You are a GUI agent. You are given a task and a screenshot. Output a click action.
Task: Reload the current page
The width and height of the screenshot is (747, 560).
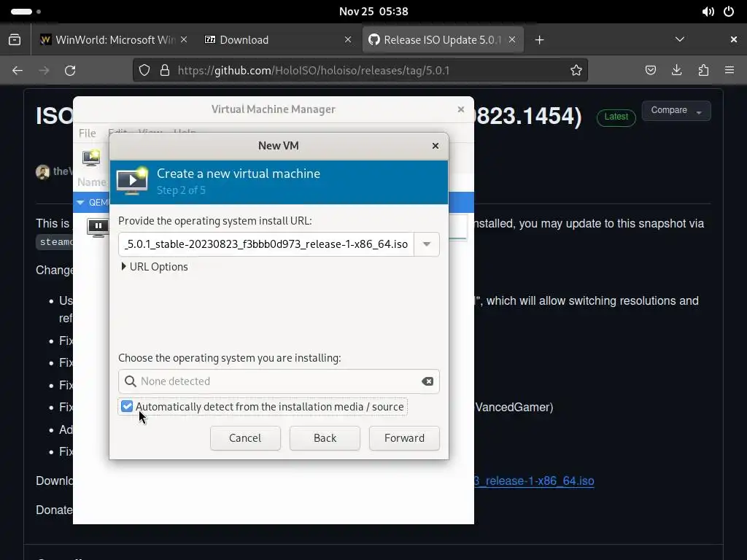(x=70, y=71)
